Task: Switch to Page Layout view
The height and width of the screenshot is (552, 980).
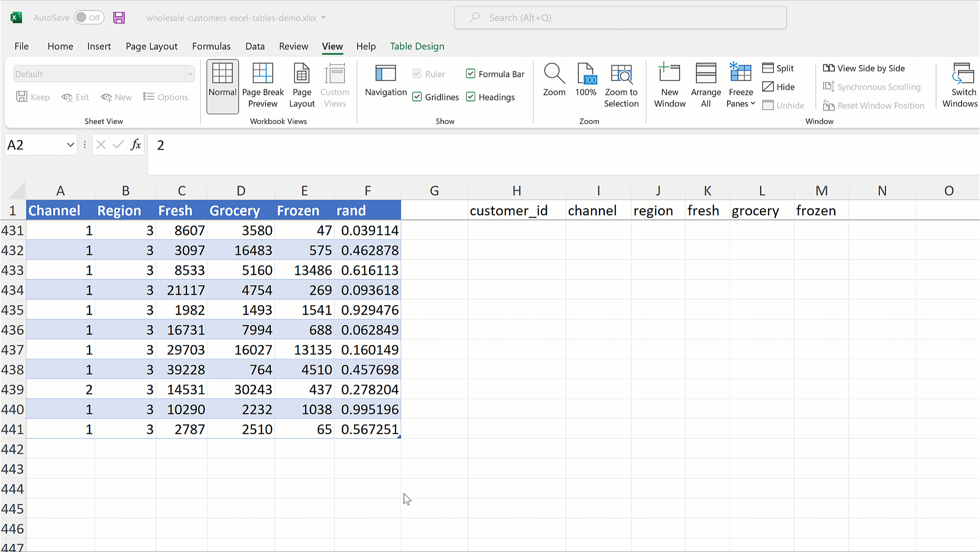Action: (301, 85)
